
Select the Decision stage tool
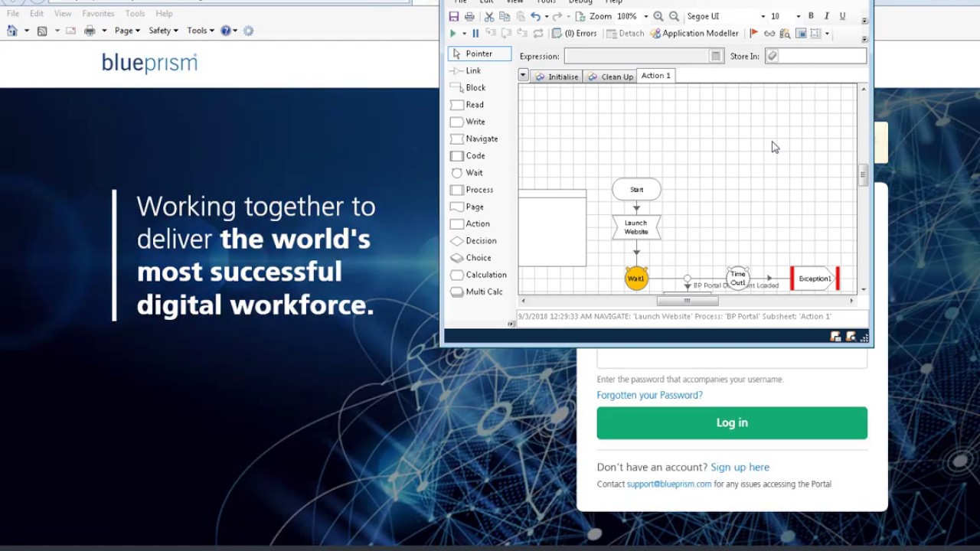[x=479, y=240]
